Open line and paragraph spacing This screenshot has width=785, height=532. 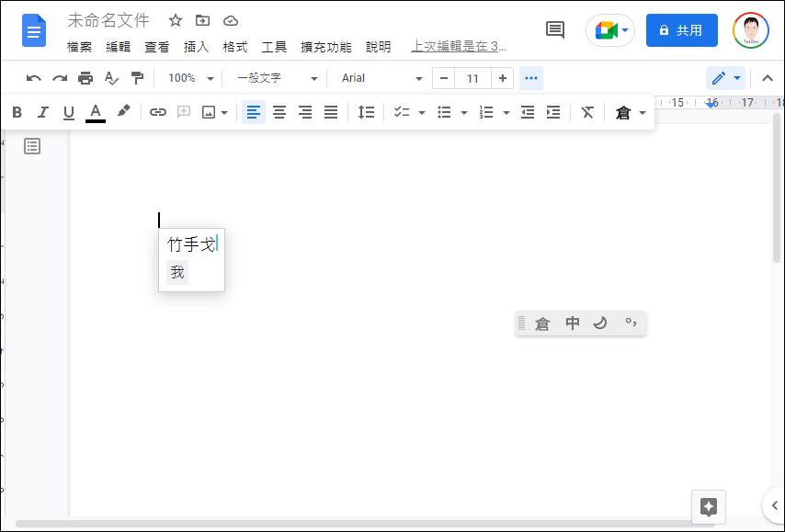tap(366, 113)
